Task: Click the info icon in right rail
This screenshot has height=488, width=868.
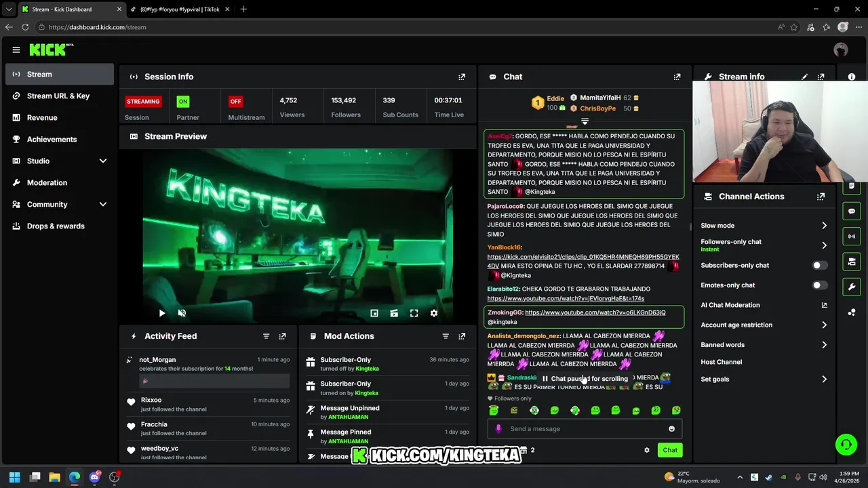Action: point(852,77)
